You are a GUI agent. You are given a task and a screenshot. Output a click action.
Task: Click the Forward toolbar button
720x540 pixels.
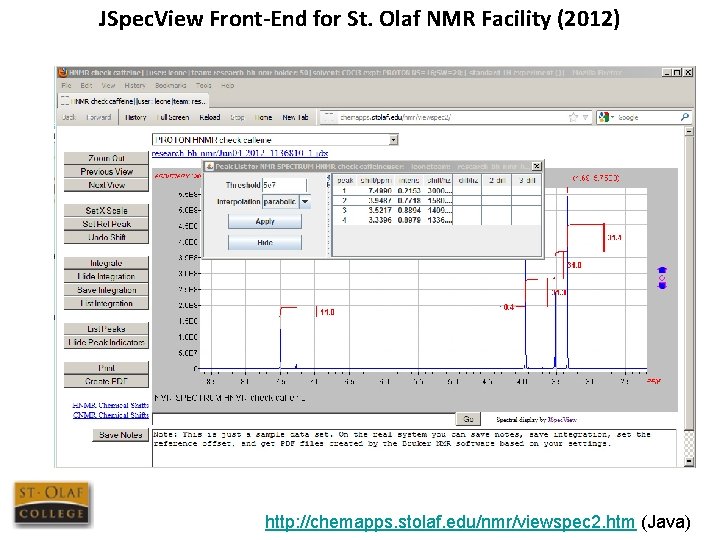pos(99,118)
